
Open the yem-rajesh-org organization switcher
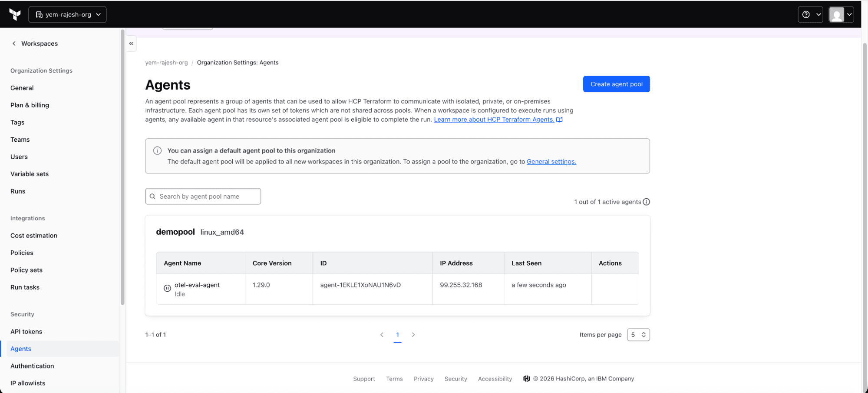[x=67, y=14]
